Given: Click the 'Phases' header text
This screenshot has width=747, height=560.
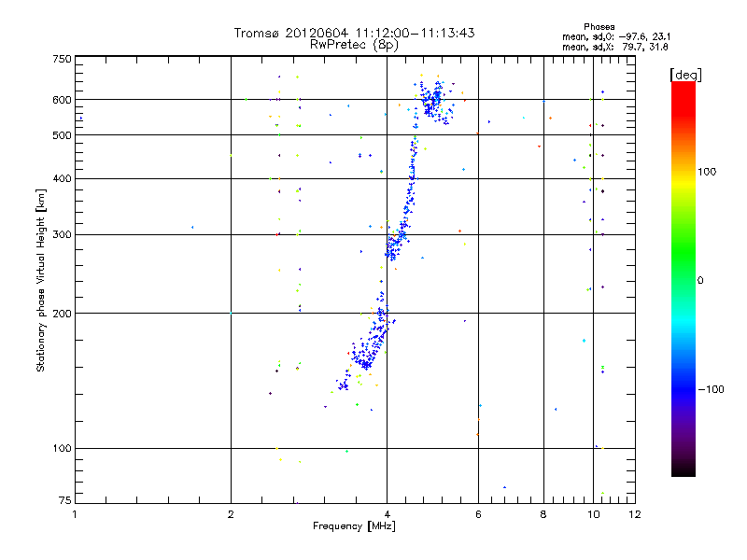Looking at the screenshot, I should (x=599, y=27).
